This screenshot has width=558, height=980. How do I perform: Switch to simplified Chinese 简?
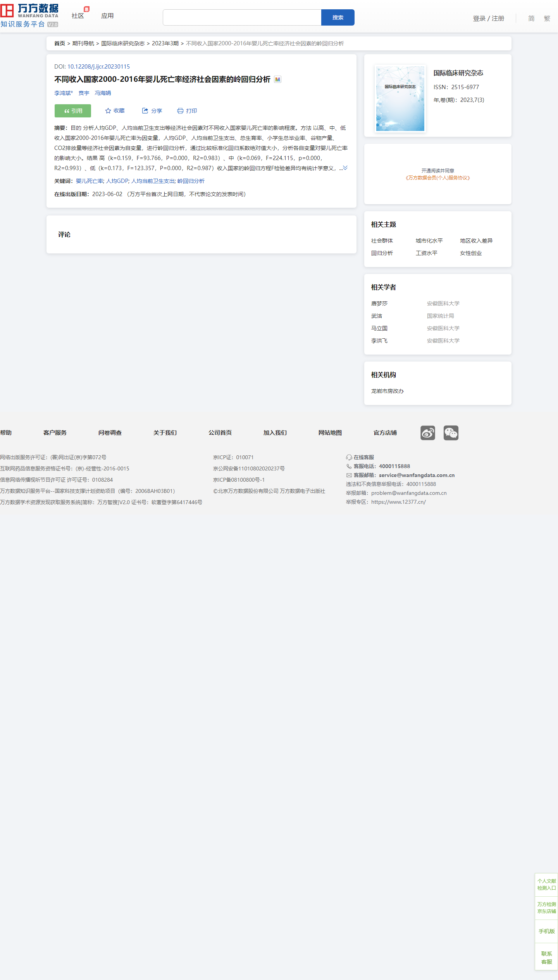point(531,18)
